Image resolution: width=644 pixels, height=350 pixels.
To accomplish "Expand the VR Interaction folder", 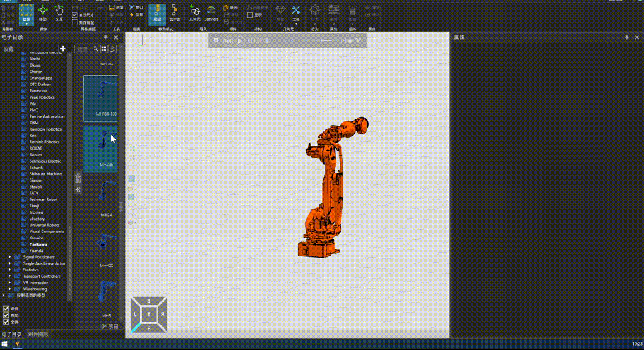I will pyautogui.click(x=10, y=282).
